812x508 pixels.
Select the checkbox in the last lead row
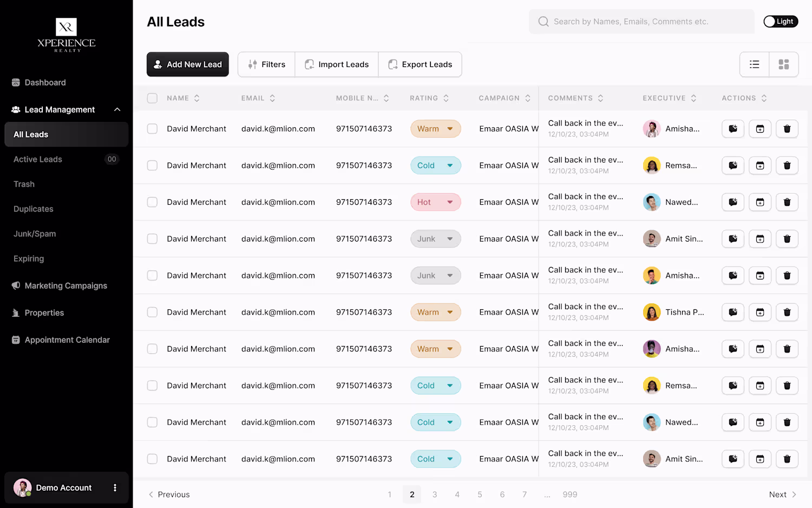[152, 459]
